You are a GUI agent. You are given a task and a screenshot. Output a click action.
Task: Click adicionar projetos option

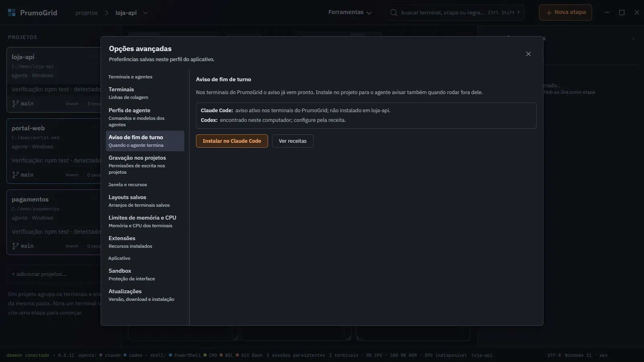click(54, 274)
